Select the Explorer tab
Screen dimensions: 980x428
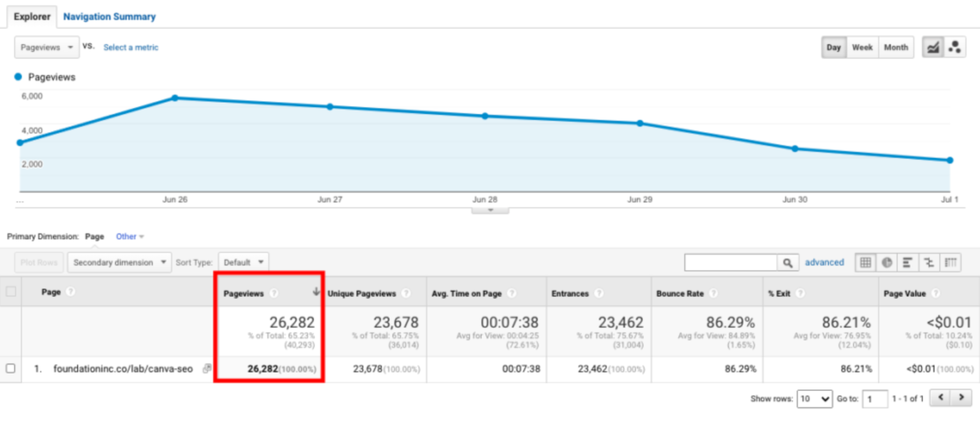[x=32, y=17]
